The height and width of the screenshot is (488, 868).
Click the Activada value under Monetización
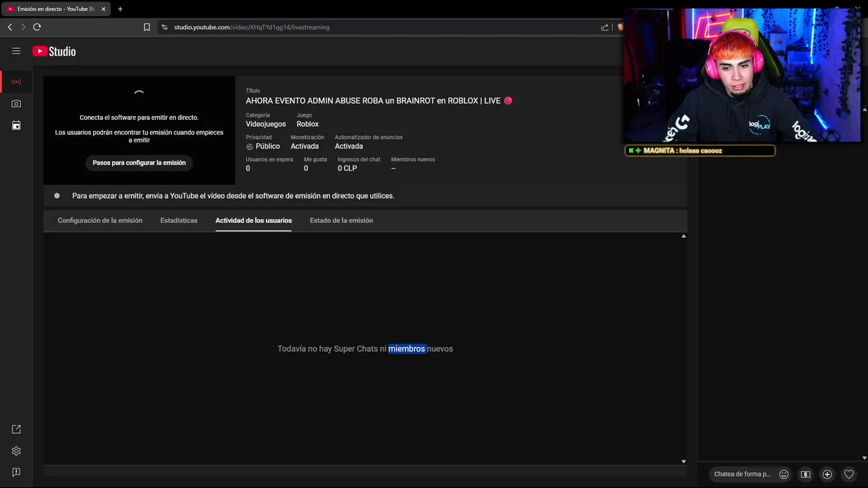(304, 146)
